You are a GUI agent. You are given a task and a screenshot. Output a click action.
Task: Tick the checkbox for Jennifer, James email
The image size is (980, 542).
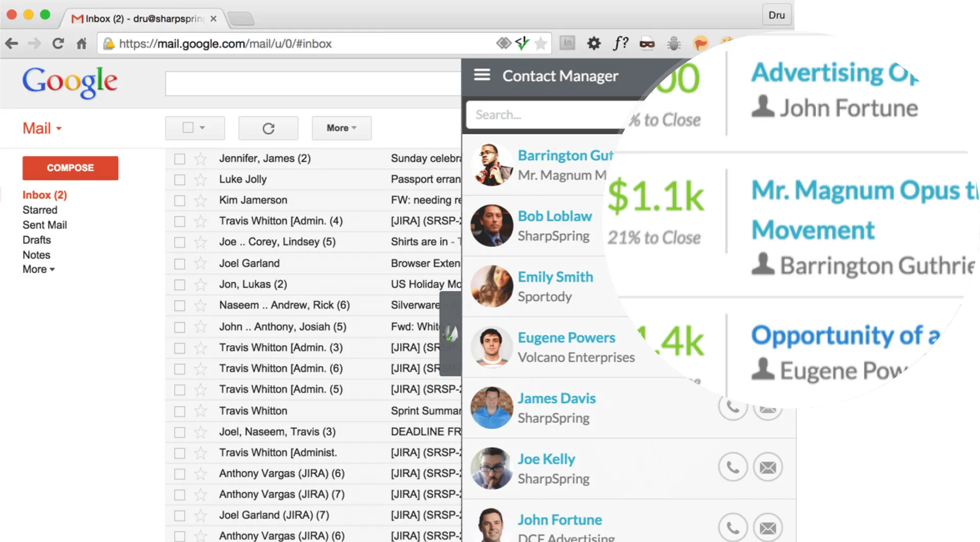pos(180,159)
